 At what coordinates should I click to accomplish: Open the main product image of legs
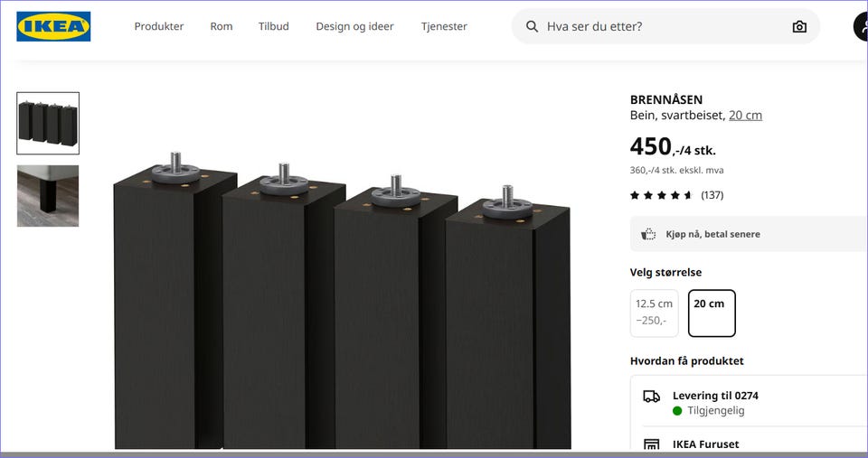click(x=342, y=300)
